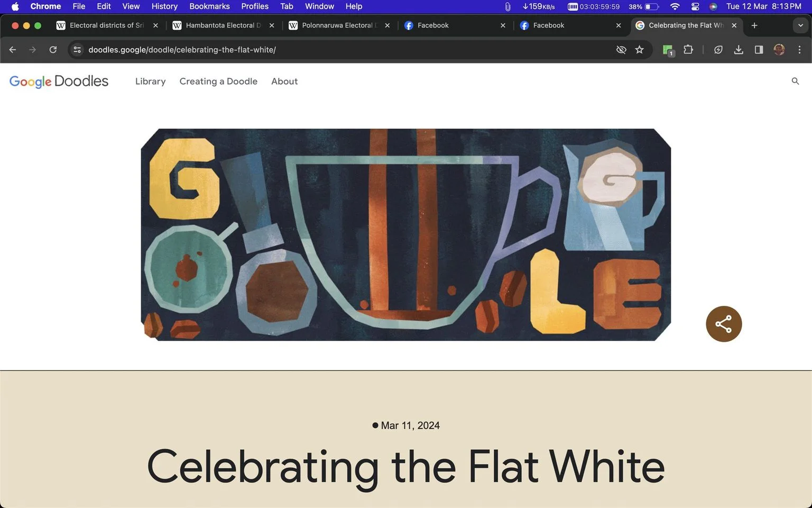The height and width of the screenshot is (508, 812).
Task: Open the Creating a Doodle link
Action: pyautogui.click(x=218, y=81)
